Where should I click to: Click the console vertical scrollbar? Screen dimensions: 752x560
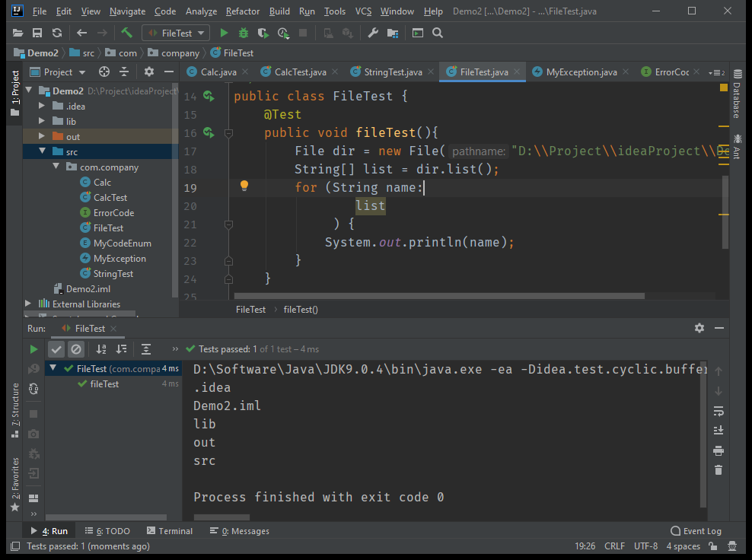point(703,434)
